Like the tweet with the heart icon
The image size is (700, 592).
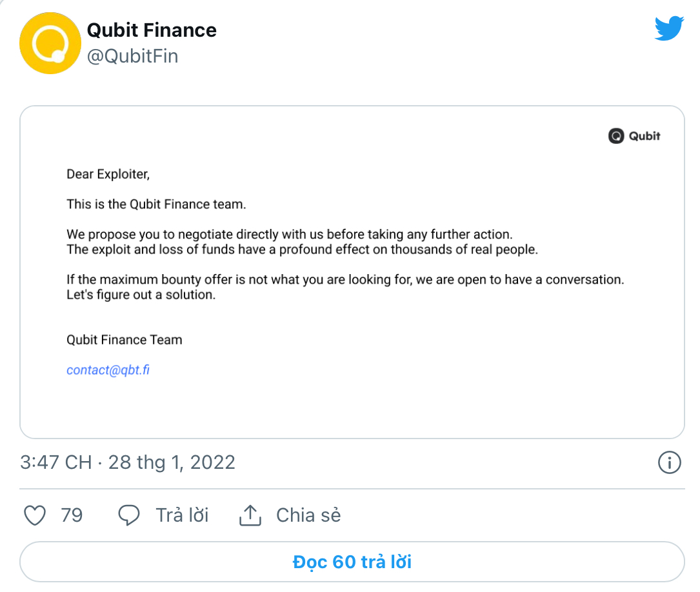pyautogui.click(x=34, y=515)
